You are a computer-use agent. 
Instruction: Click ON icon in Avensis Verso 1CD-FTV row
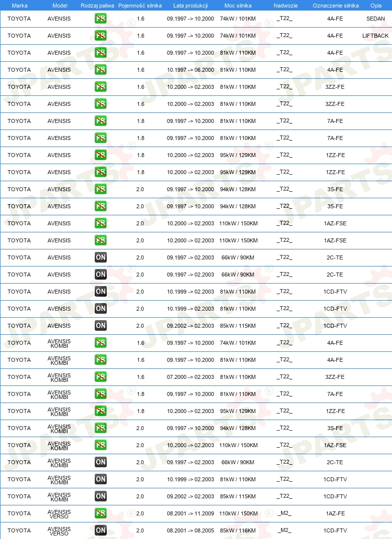pos(101,530)
